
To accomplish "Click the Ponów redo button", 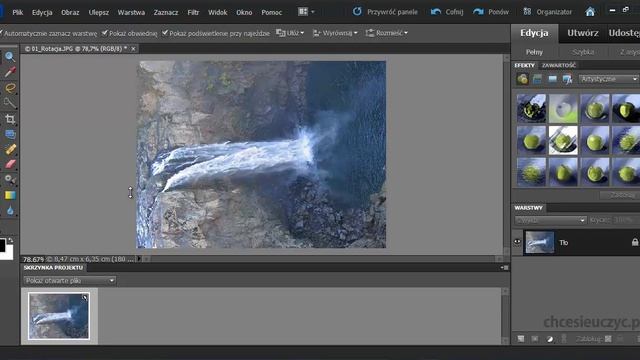I will click(491, 12).
